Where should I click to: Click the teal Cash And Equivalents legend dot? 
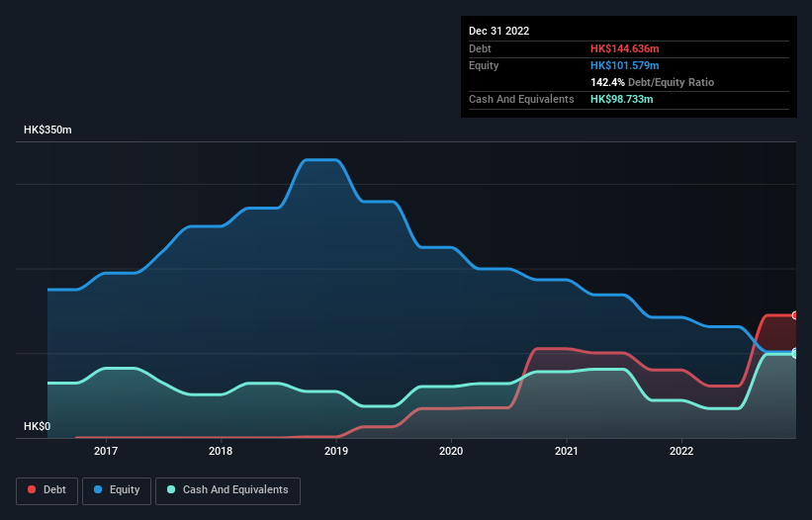171,489
